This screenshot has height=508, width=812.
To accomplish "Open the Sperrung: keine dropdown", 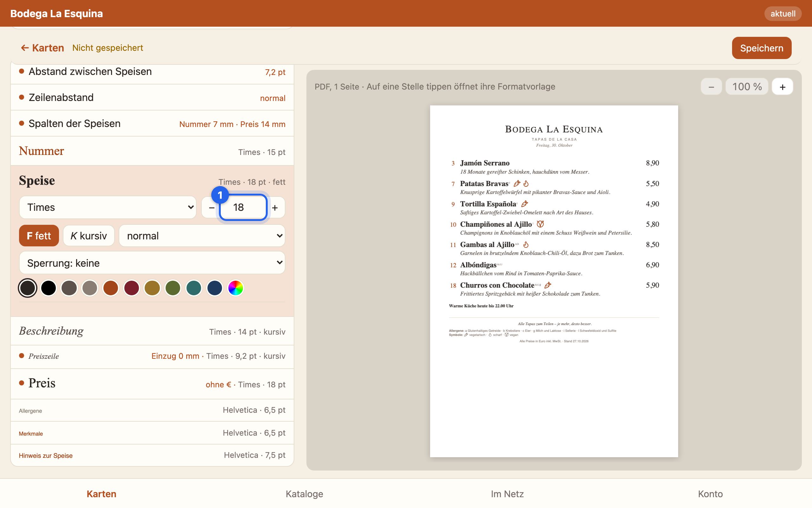I will point(152,263).
